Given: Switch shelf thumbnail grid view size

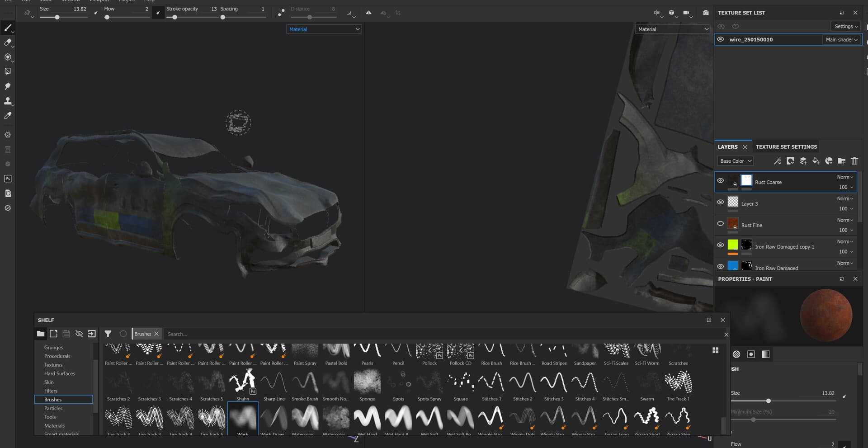Looking at the screenshot, I should pyautogui.click(x=715, y=350).
